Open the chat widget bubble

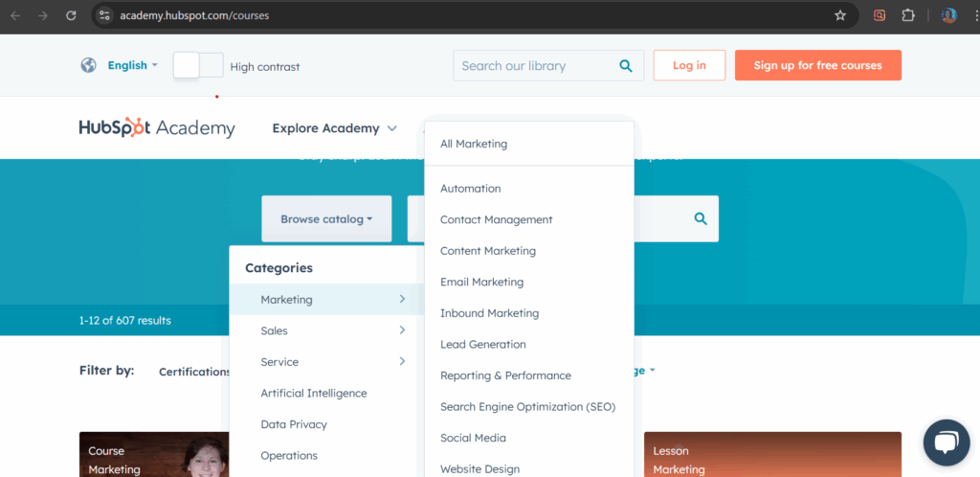point(947,443)
